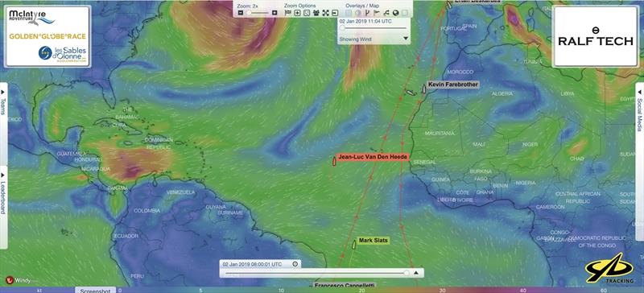Click the exit arrow box icon

click(x=335, y=13)
